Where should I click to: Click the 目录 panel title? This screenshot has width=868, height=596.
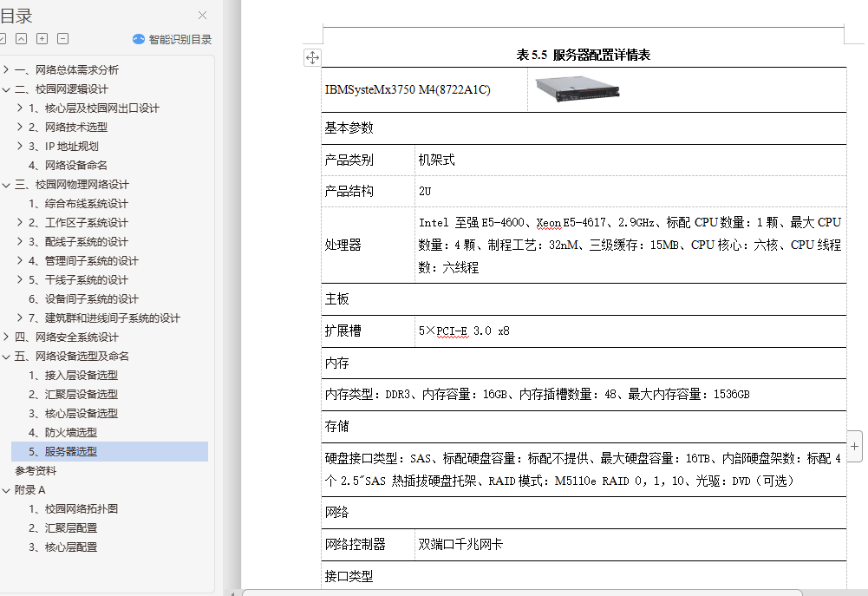click(16, 16)
